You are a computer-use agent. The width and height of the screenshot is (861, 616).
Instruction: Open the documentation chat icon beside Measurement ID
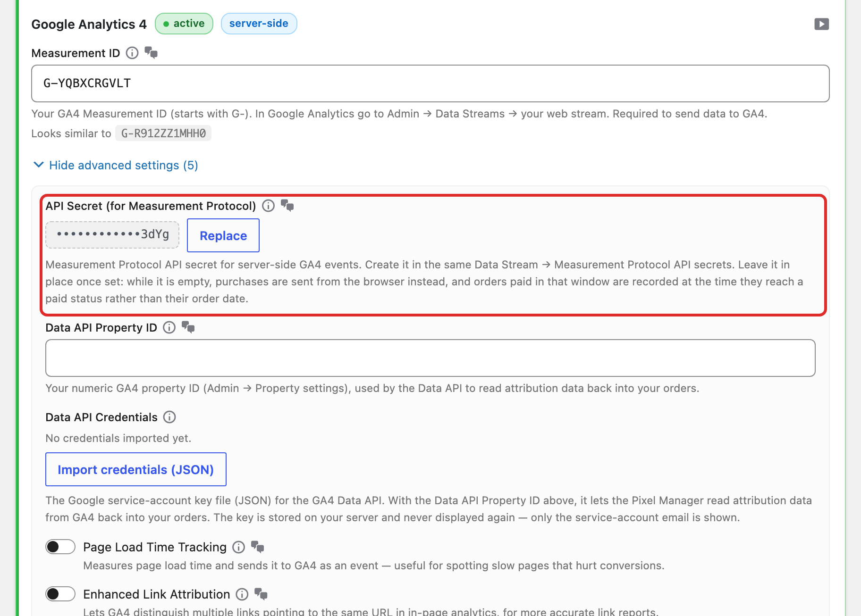(x=151, y=52)
